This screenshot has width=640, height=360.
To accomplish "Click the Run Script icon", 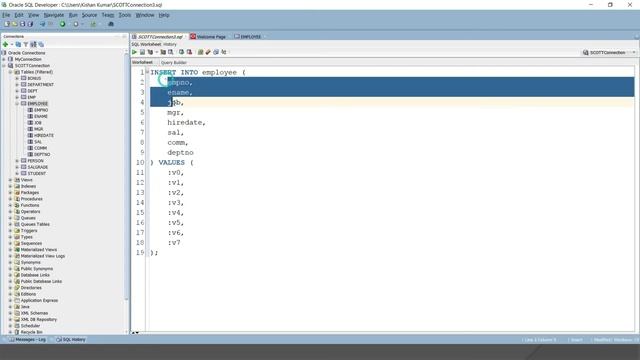I will click(x=142, y=52).
